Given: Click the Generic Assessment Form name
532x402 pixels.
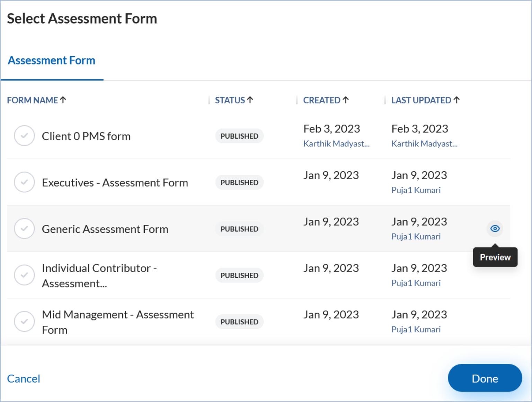Looking at the screenshot, I should (105, 229).
